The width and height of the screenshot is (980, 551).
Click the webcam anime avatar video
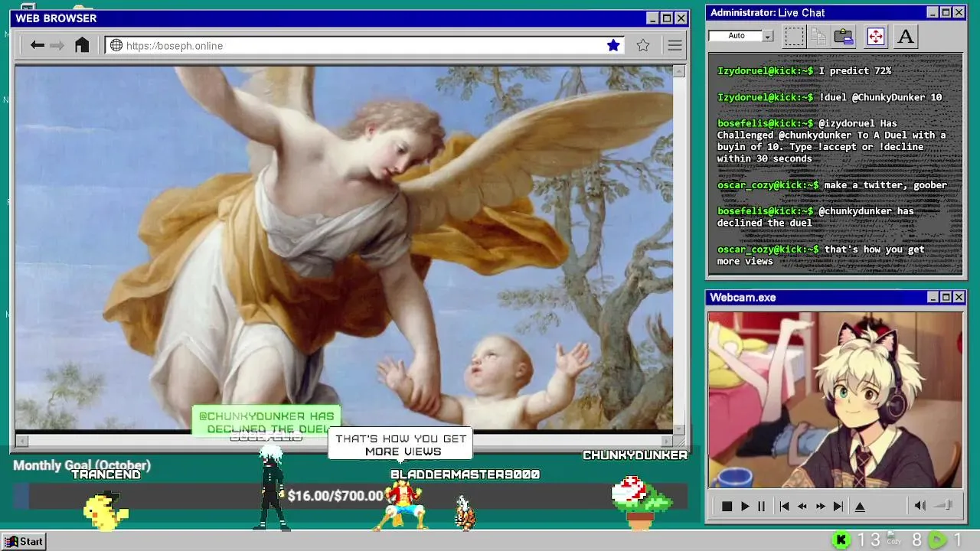pyautogui.click(x=835, y=399)
